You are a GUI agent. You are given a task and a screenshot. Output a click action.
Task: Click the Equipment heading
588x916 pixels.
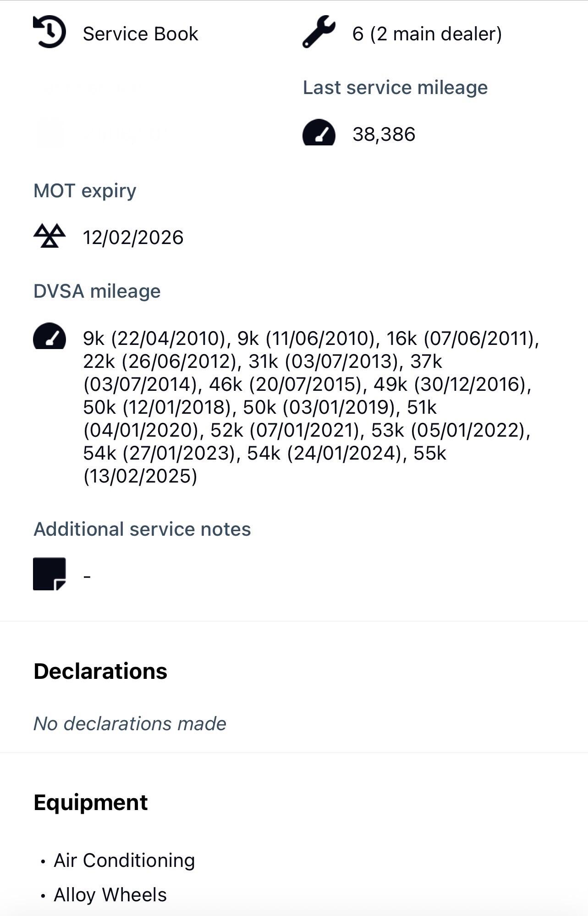[91, 803]
